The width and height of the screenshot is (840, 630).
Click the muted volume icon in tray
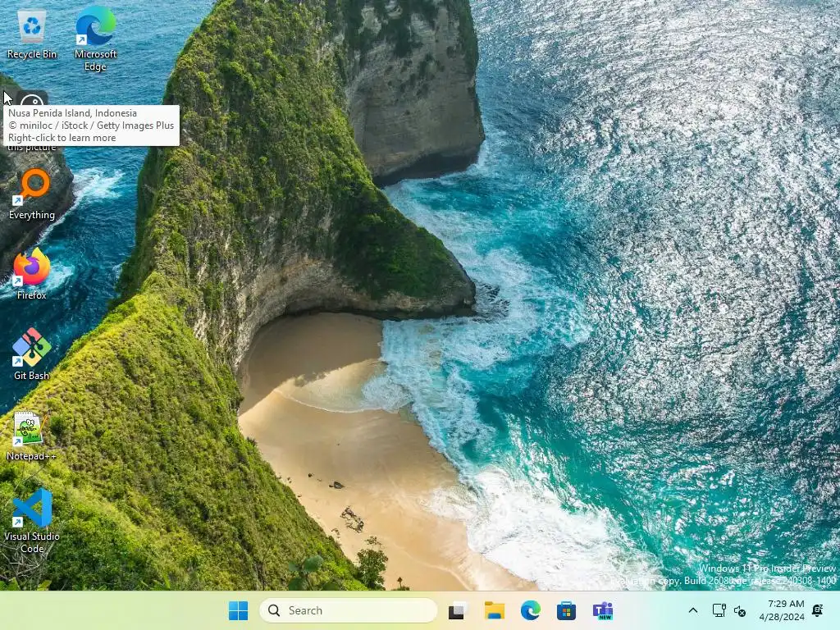(740, 610)
